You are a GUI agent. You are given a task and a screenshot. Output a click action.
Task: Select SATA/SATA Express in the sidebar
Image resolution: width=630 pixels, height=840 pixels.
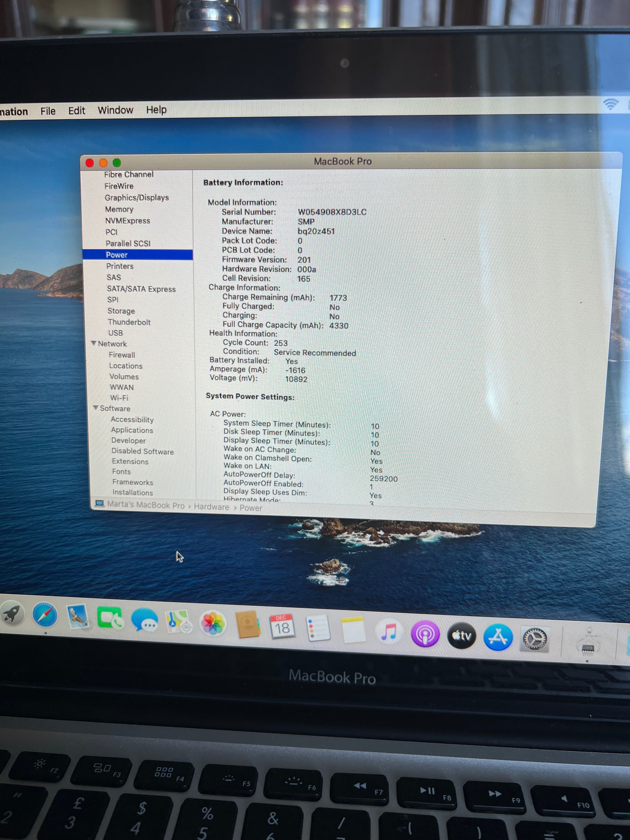point(141,289)
